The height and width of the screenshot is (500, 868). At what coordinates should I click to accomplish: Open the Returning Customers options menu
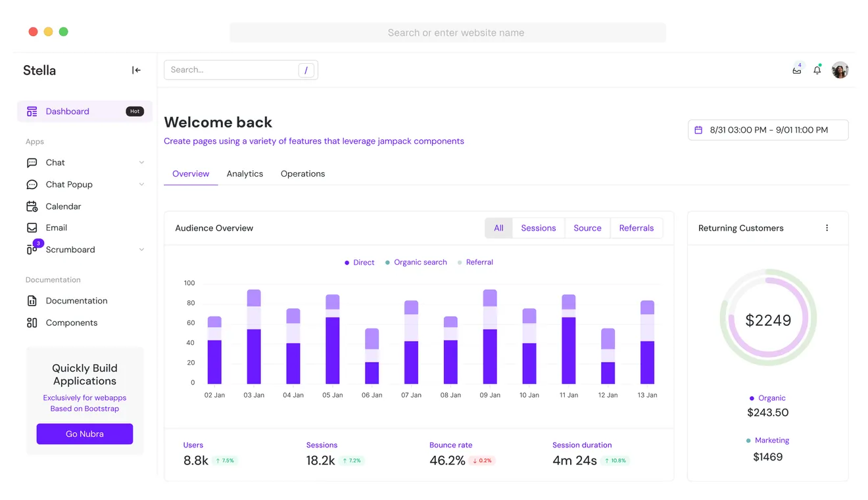827,227
